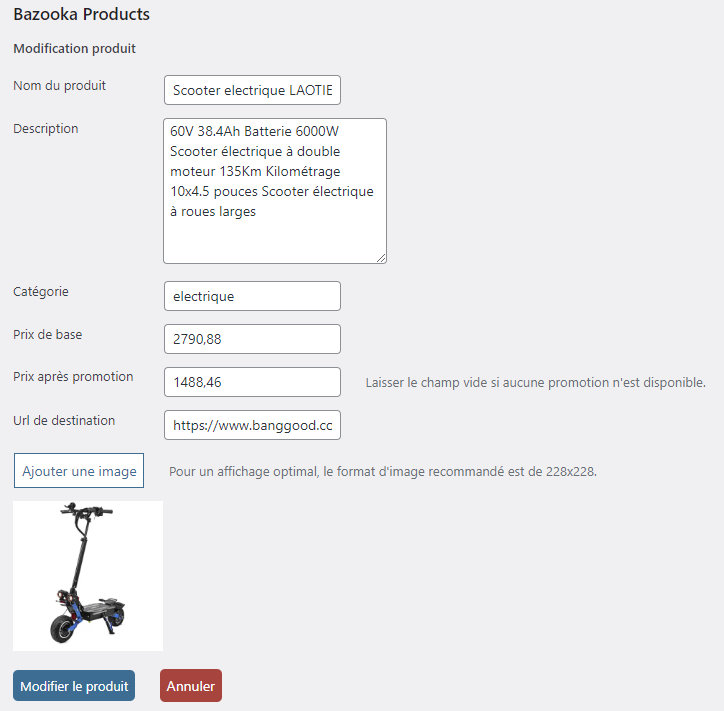Click the Description label text
724x711 pixels.
click(x=45, y=129)
